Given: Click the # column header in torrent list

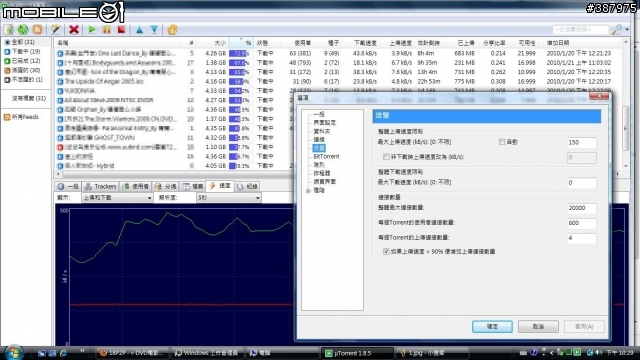Looking at the screenshot, I should coord(189,43).
